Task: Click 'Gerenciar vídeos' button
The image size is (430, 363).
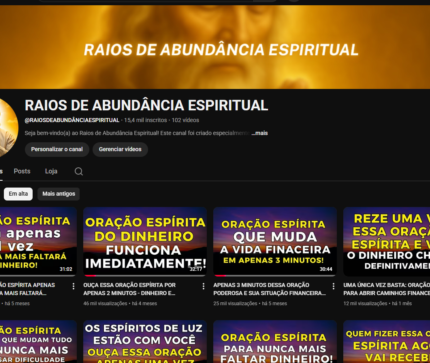Action: coord(120,149)
